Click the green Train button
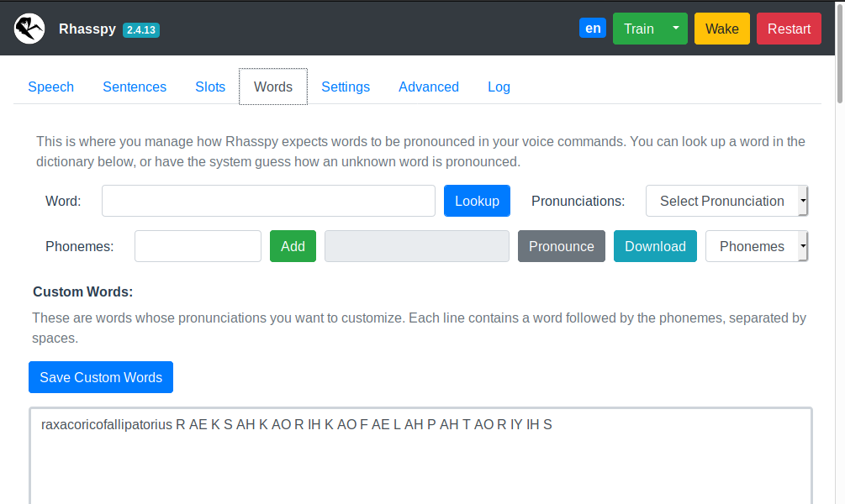 (639, 29)
